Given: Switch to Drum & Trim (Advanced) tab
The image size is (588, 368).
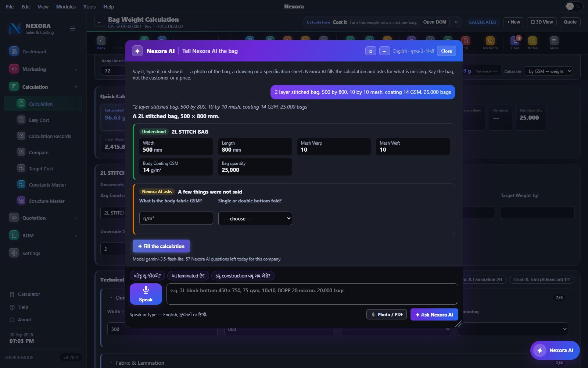Looking at the screenshot, I should click(541, 280).
